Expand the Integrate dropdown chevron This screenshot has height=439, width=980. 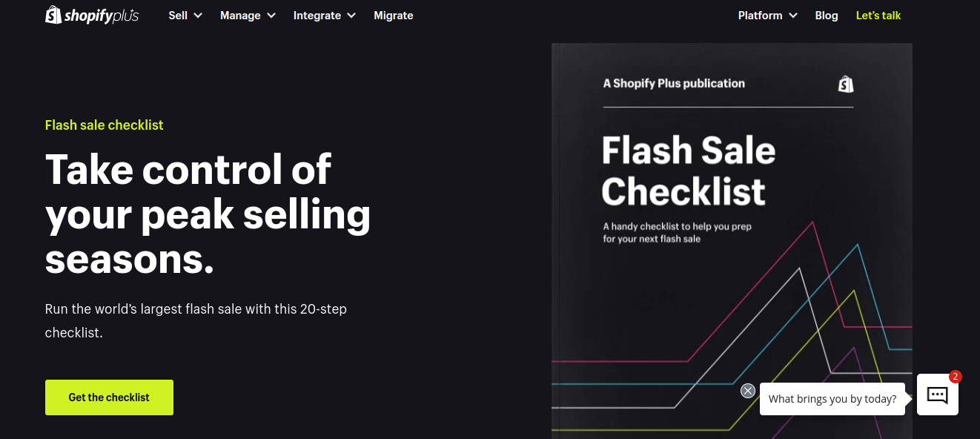point(351,16)
